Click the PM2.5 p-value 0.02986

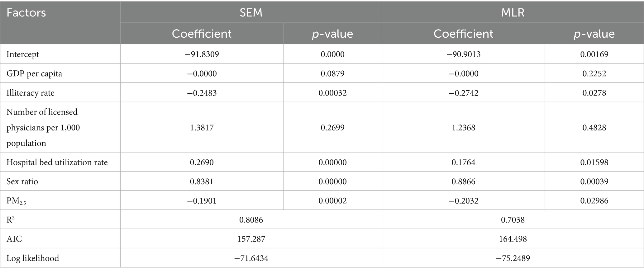point(594,201)
